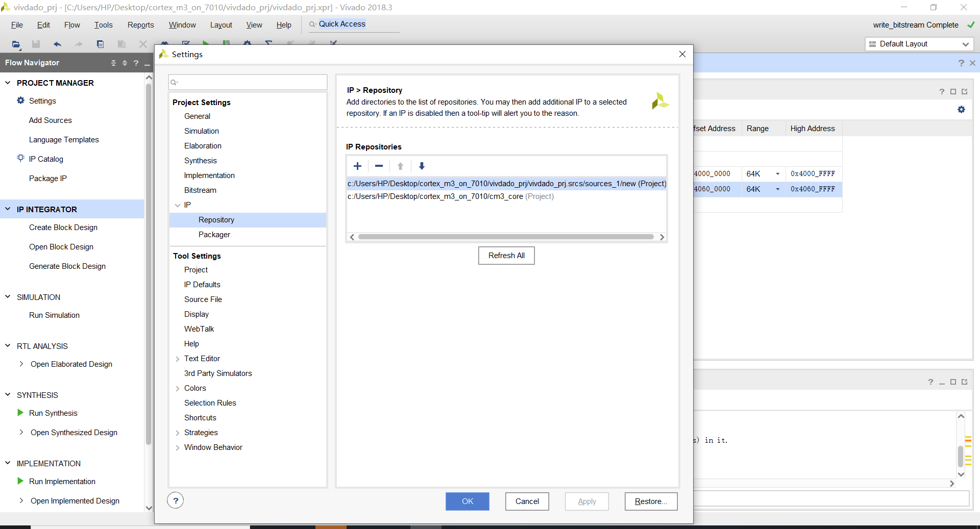The image size is (980, 529).
Task: Click the green Run Synthesis play icon
Action: (20, 412)
